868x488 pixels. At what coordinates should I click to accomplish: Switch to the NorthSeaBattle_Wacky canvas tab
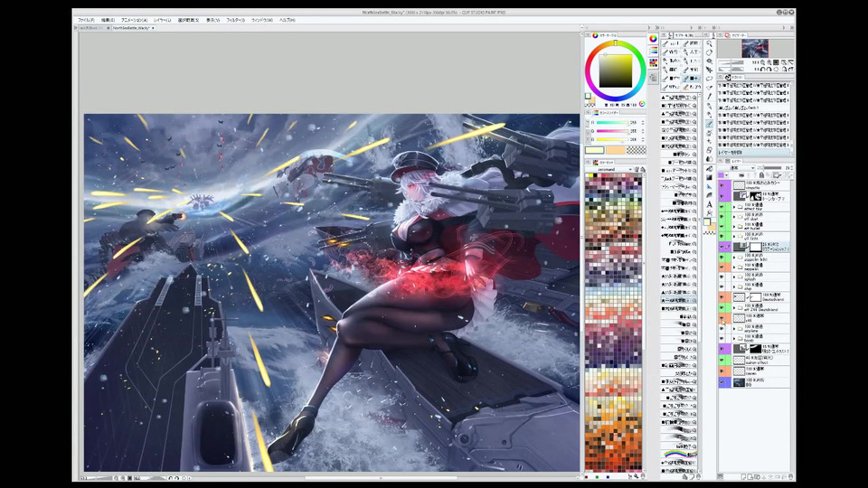pos(132,28)
